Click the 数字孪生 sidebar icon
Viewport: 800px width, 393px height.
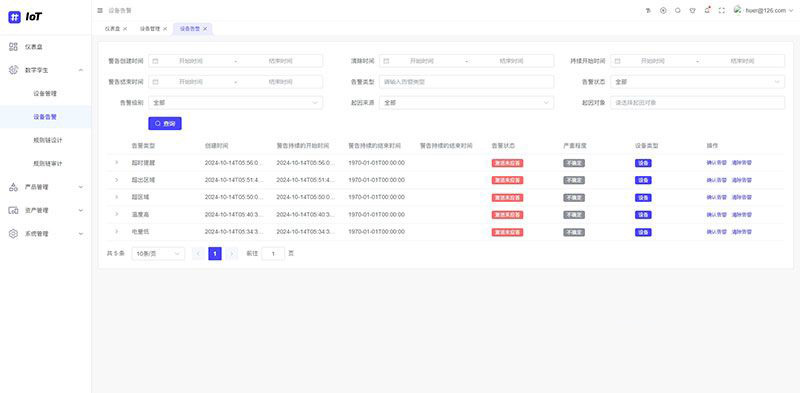(14, 70)
